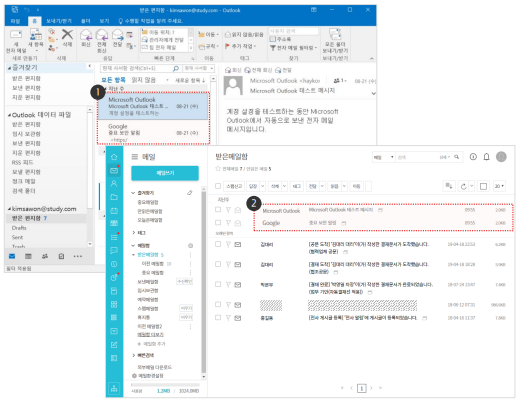This screenshot has height=404, width=521.
Task: Open Tasks view icon in Outlook bottom bar
Action: pyautogui.click(x=61, y=256)
